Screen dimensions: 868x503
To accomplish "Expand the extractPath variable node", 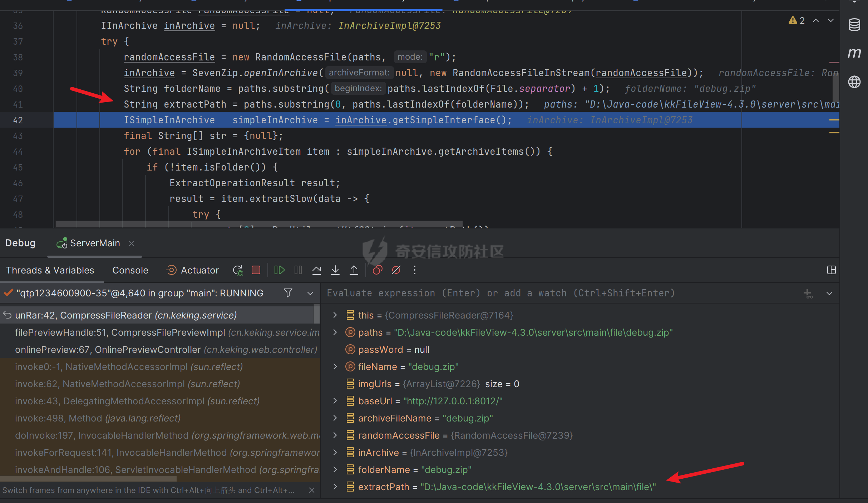I will [x=335, y=487].
